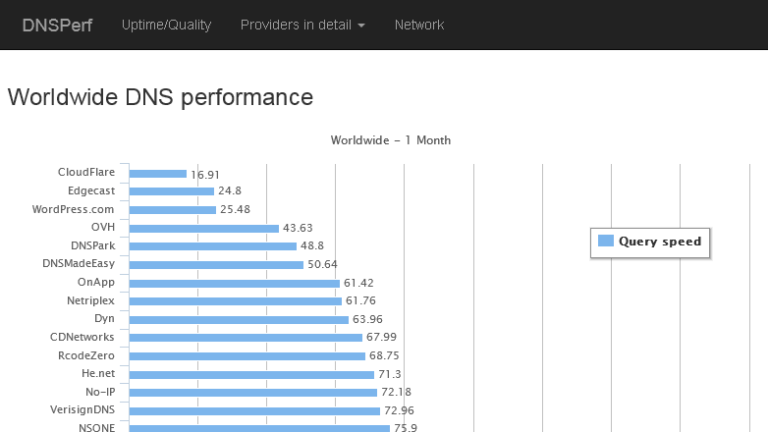
Task: Click the DNSPark axis label
Action: (x=93, y=245)
